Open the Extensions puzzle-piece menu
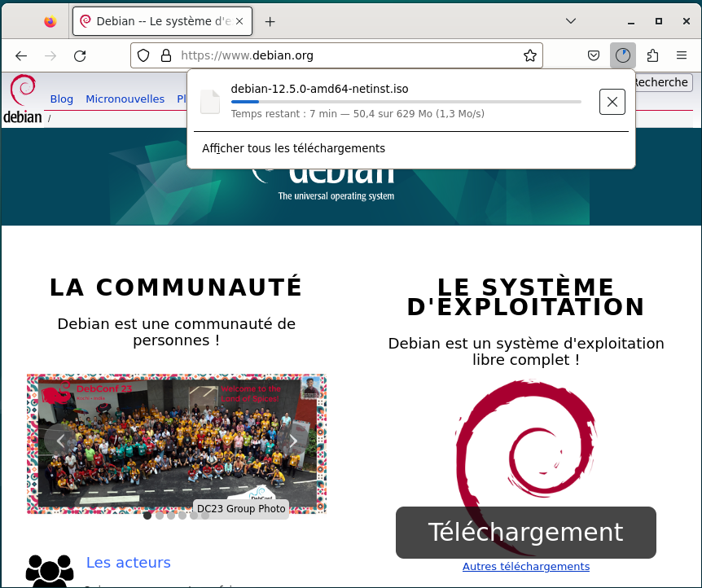The width and height of the screenshot is (702, 588). pos(652,55)
